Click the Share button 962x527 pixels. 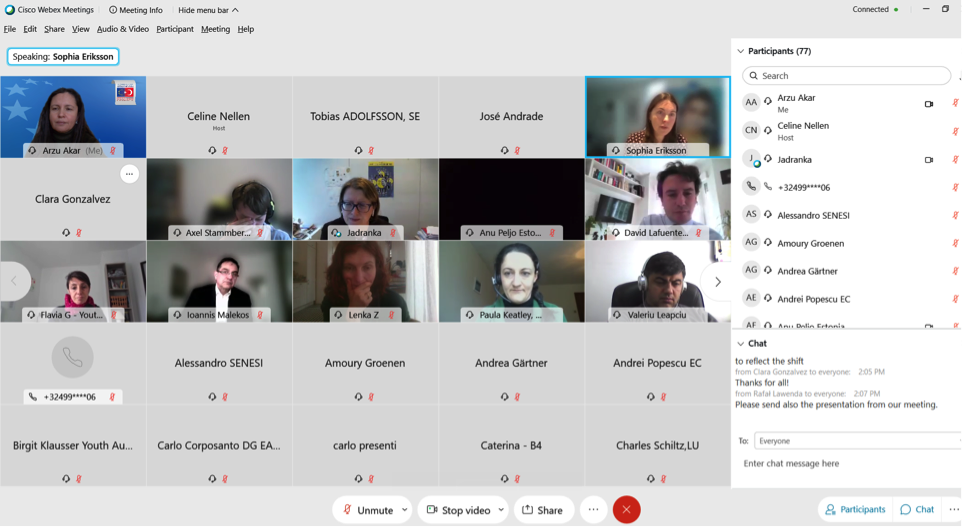click(x=543, y=510)
